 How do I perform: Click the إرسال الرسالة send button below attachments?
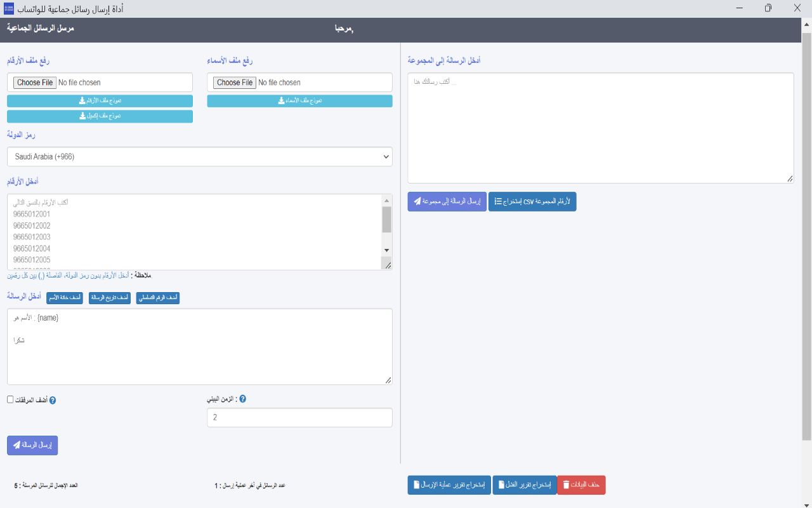tap(32, 445)
